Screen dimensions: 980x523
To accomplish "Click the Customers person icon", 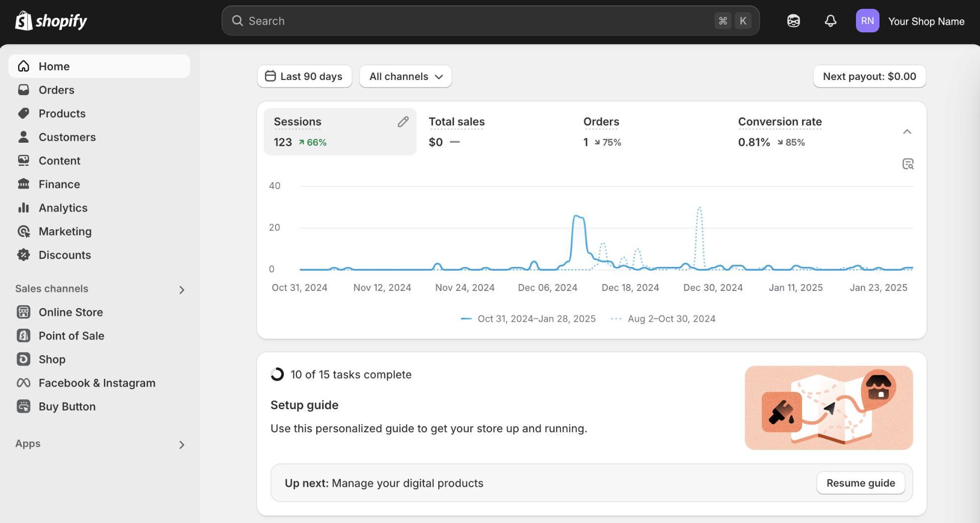I will click(x=24, y=137).
